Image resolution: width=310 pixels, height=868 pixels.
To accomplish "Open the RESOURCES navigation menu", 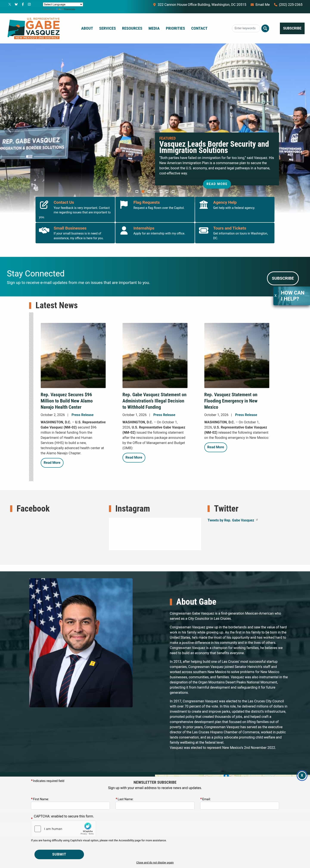I will 132,28.
